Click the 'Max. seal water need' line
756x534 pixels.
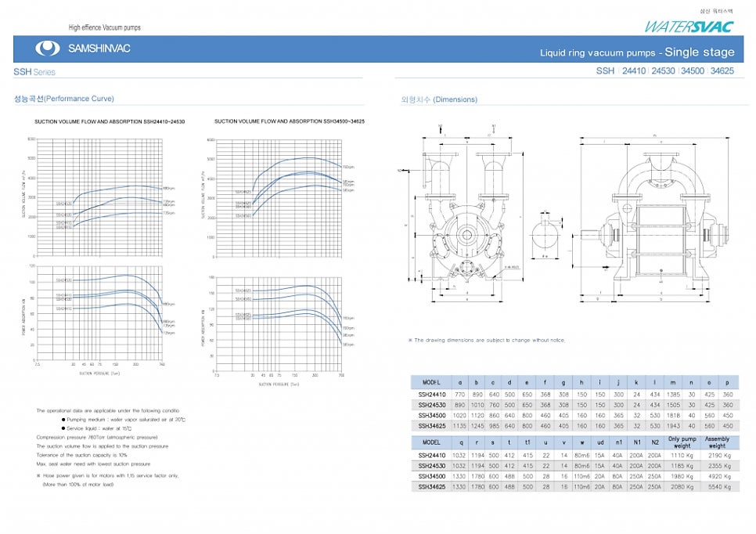(x=94, y=464)
